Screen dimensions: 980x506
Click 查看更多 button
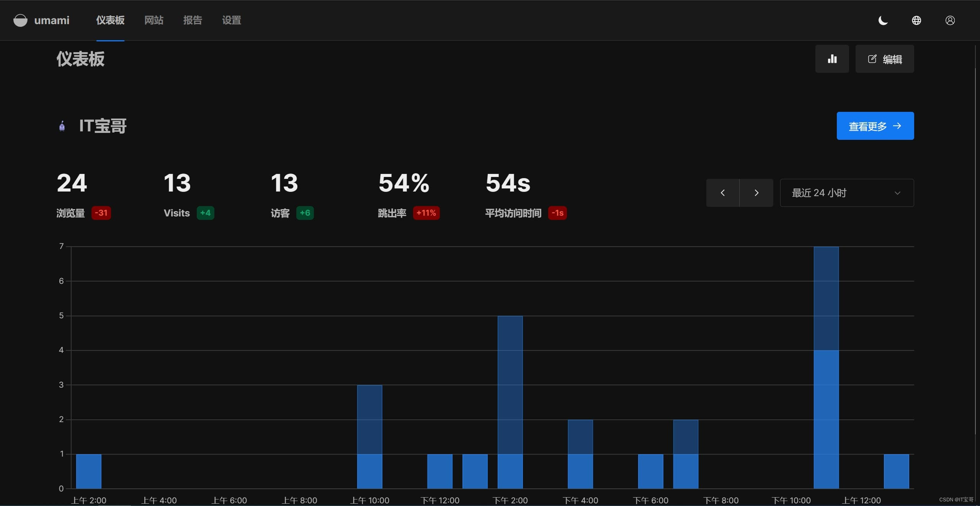point(875,126)
